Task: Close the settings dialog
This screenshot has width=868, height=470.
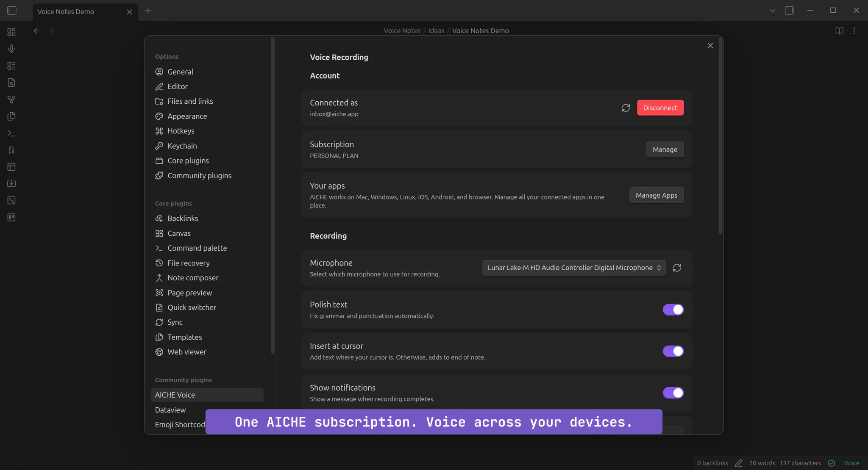Action: [710, 45]
